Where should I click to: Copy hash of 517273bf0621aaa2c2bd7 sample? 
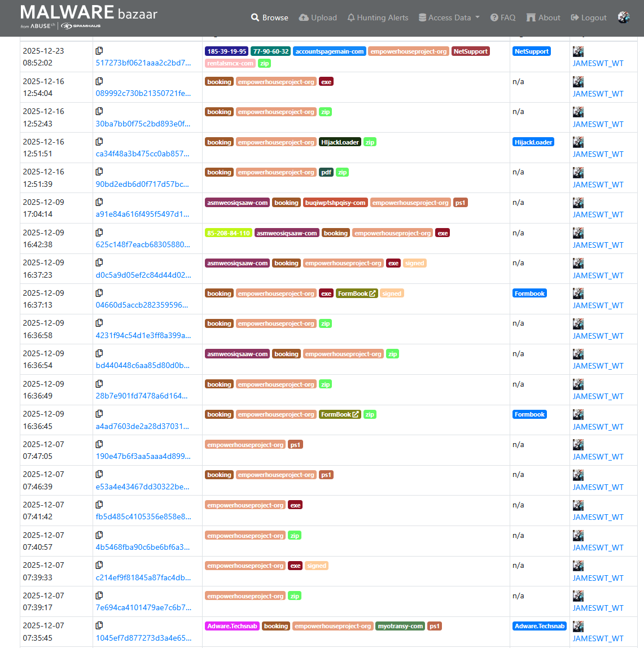[99, 51]
